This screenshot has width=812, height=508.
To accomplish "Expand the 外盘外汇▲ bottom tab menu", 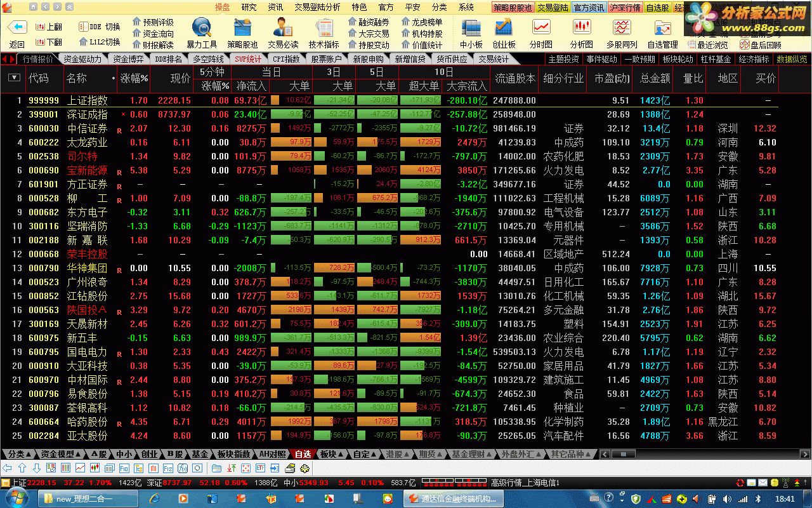I will tap(521, 454).
